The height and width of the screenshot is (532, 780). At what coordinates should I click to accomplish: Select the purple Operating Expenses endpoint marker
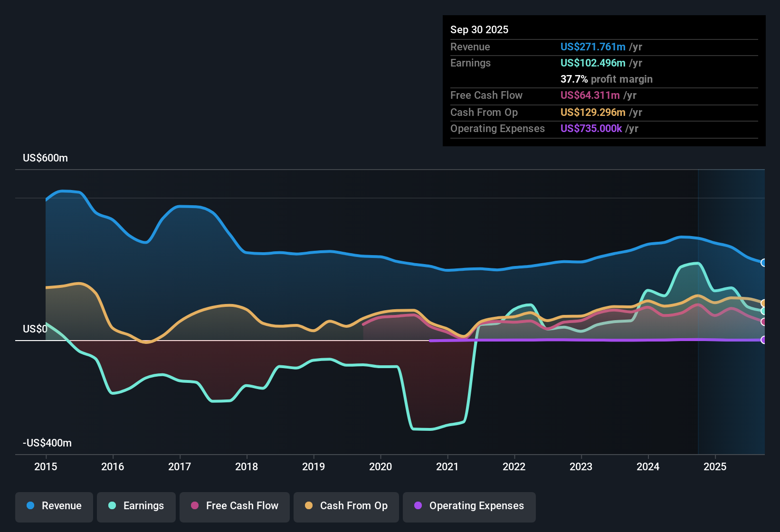pyautogui.click(x=763, y=340)
